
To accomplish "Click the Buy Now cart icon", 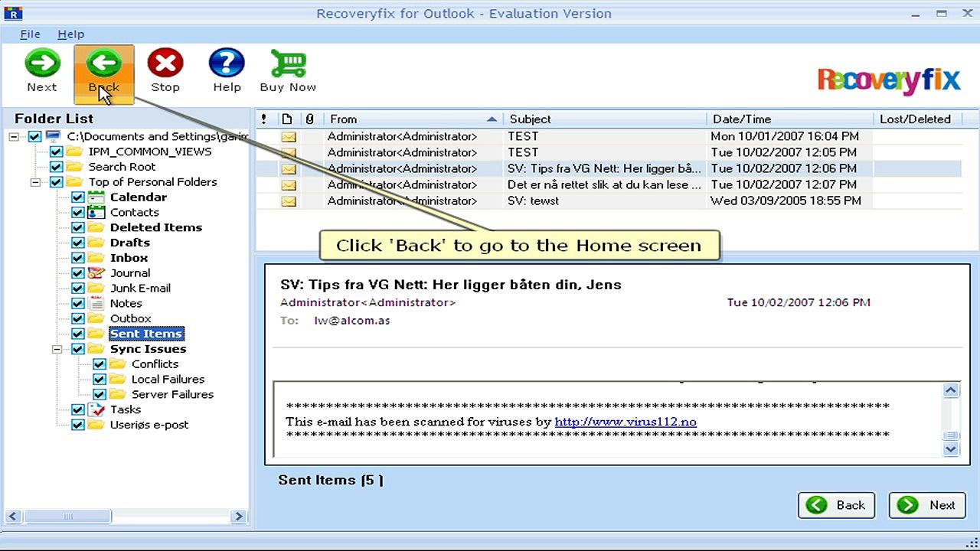I will coord(288,64).
